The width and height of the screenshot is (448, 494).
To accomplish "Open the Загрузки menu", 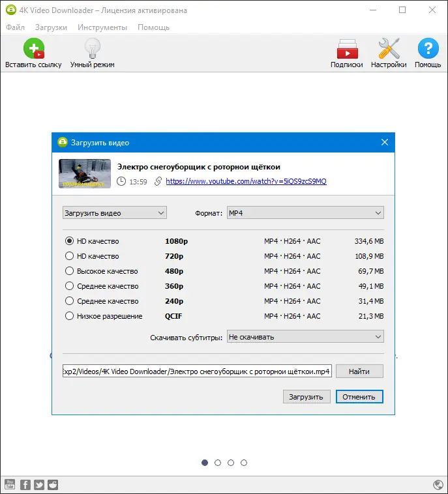I will [51, 27].
